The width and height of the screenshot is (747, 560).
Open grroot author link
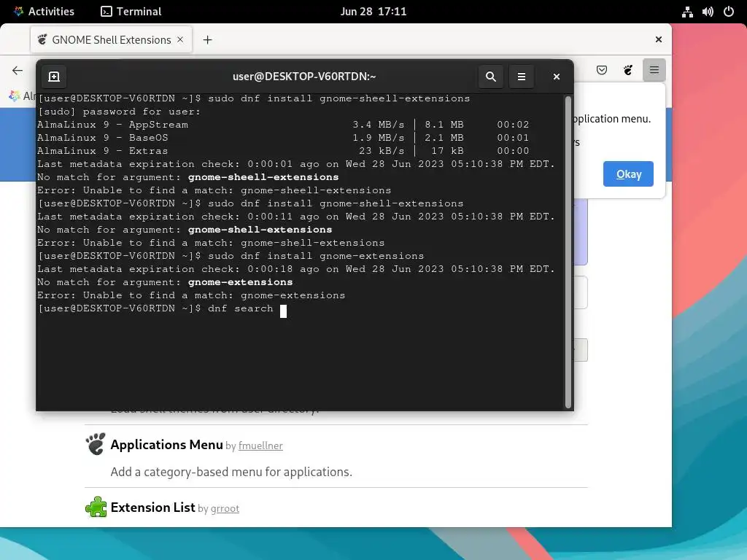[x=225, y=508]
